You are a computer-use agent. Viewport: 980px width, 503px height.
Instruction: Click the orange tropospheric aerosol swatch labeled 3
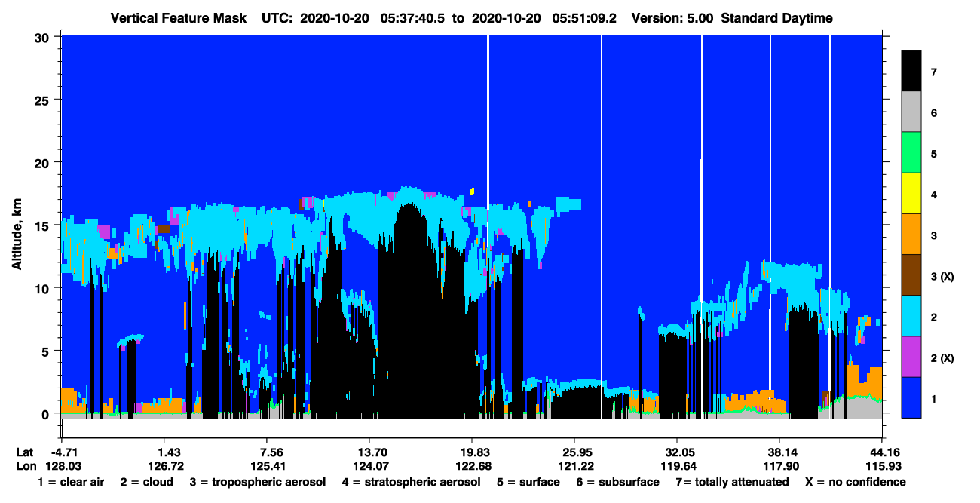click(x=911, y=234)
